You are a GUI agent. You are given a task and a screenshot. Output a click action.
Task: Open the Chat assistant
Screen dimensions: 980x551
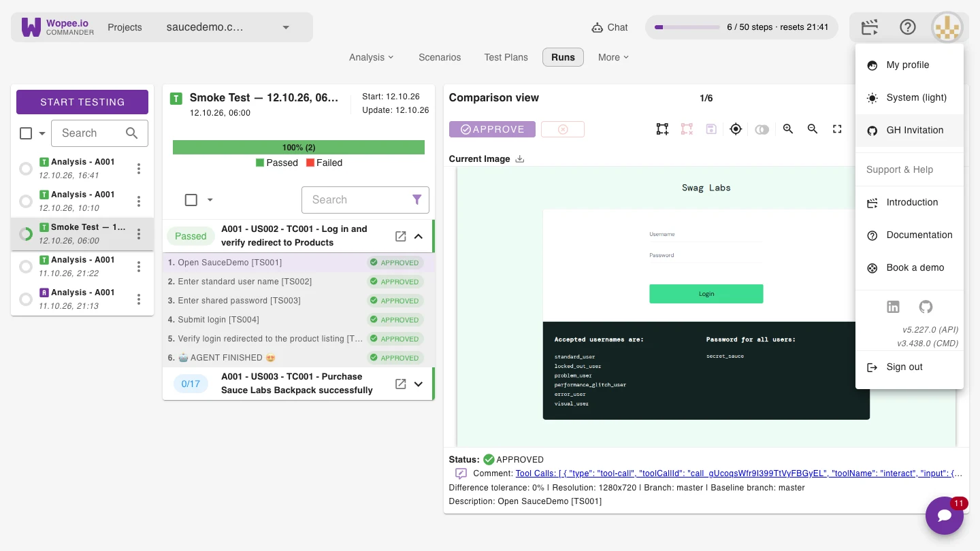tap(610, 27)
